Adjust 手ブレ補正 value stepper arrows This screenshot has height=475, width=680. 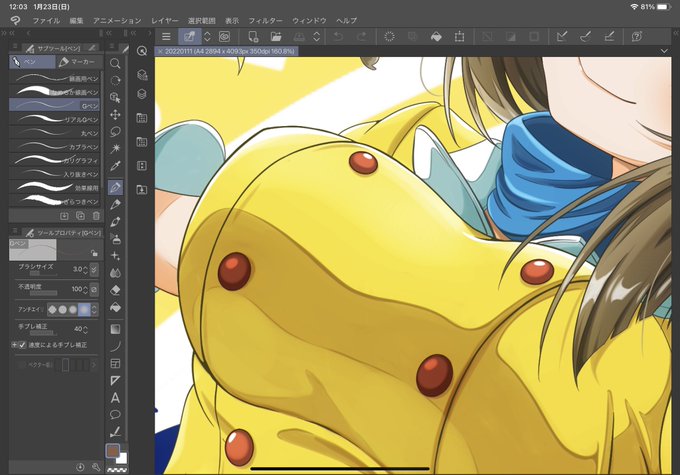[85, 329]
